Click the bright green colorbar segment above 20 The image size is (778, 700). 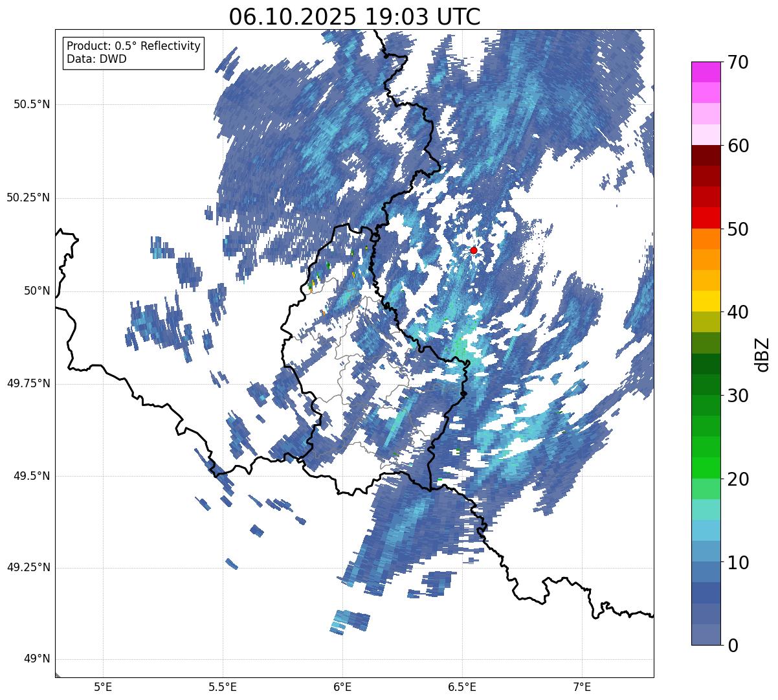(x=706, y=468)
